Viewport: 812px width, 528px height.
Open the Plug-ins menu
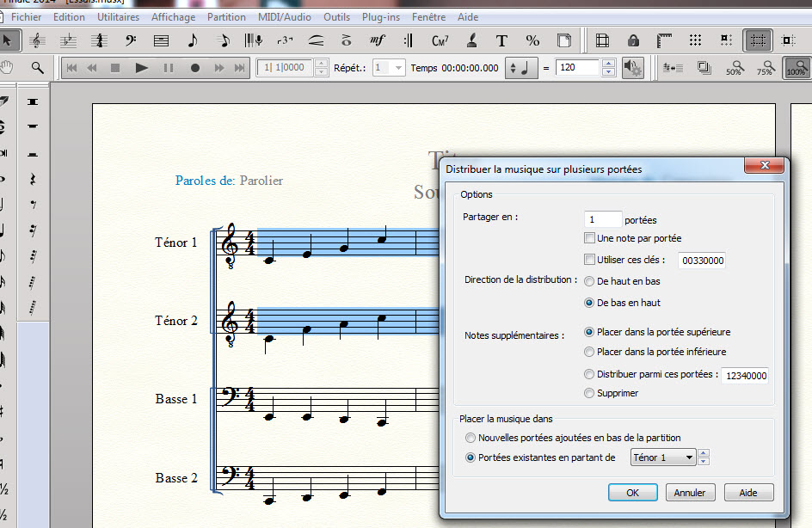click(380, 16)
